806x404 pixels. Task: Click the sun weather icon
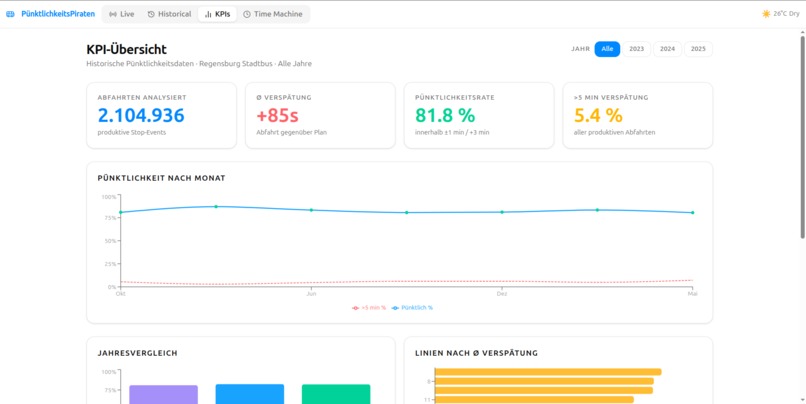[x=766, y=14]
